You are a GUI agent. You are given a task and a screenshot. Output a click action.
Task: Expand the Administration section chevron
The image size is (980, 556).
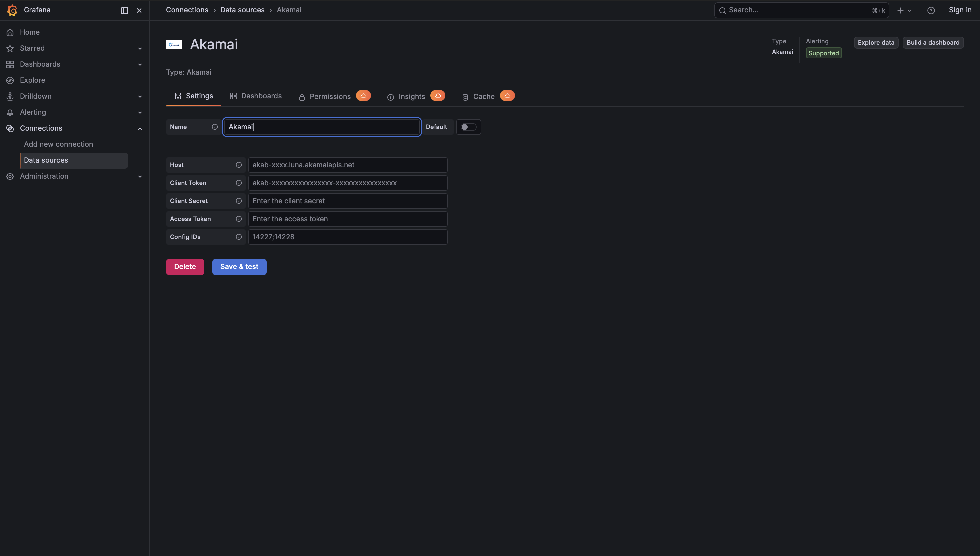pos(140,176)
